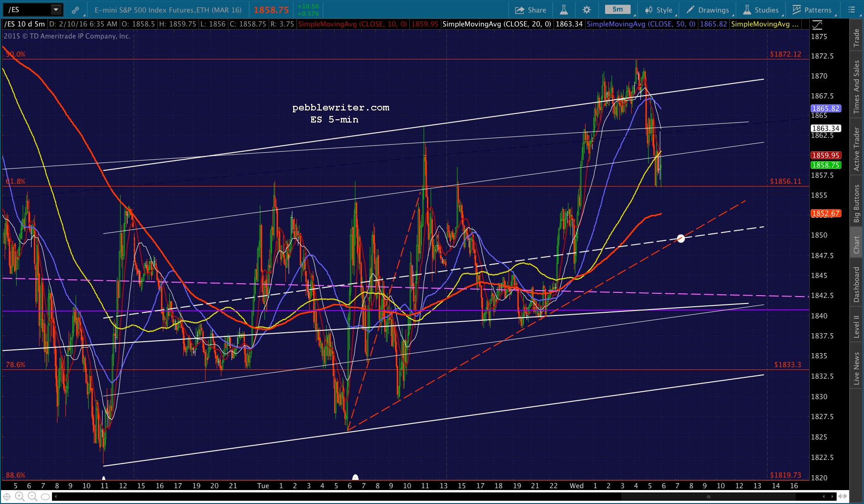Screen dimensions: 864x504
Task: Open the Drawings pencil menu
Action: pyautogui.click(x=708, y=10)
